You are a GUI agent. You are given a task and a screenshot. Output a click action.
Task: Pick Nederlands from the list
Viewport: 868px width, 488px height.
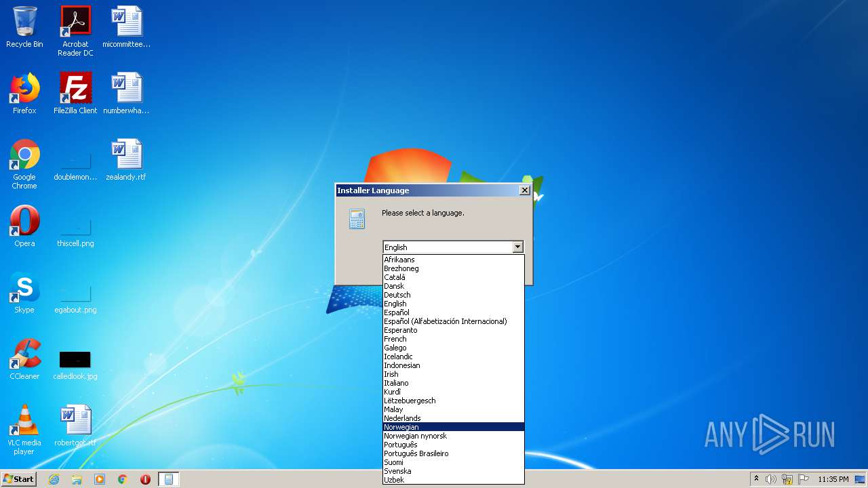(454, 418)
